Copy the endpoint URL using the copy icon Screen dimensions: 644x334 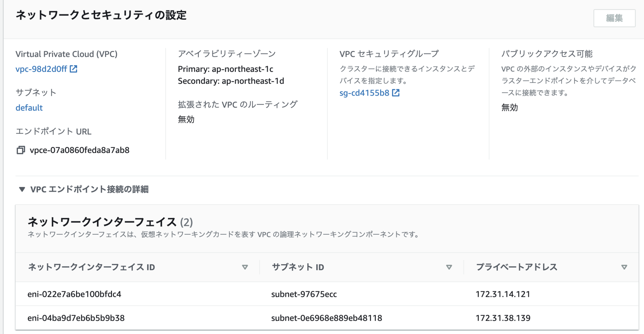click(21, 151)
